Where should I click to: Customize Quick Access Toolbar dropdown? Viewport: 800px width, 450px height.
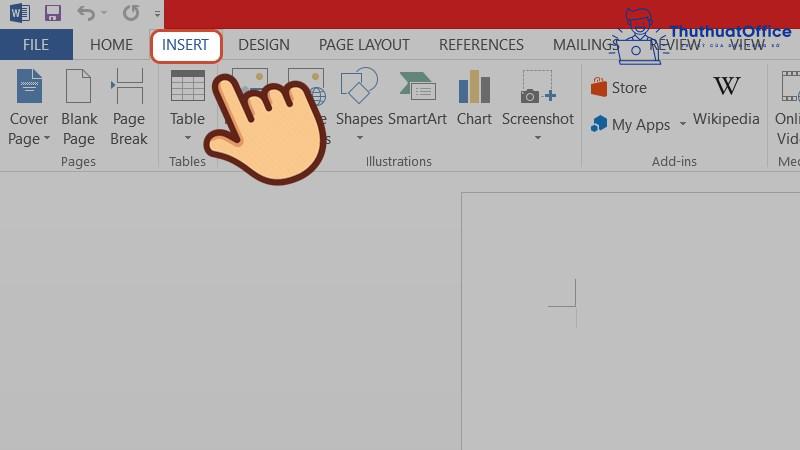click(157, 14)
